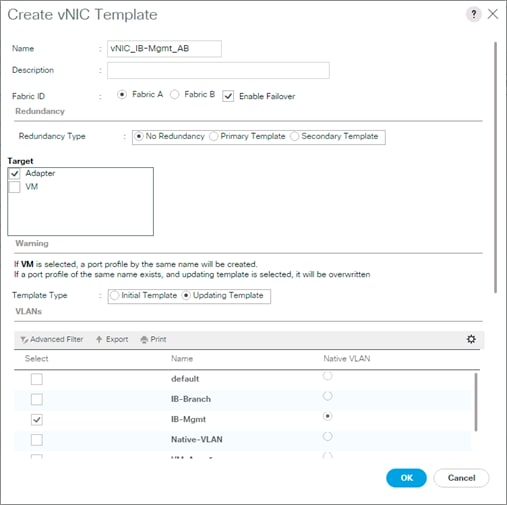Click the Cancel button
Image resolution: width=507 pixels, height=505 pixels.
point(461,478)
